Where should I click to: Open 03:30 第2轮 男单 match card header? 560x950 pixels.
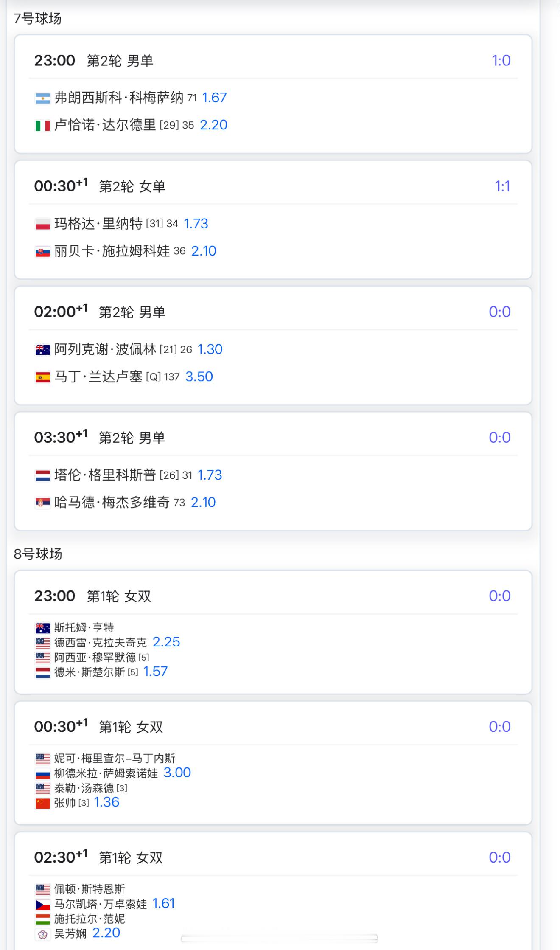pos(273,437)
